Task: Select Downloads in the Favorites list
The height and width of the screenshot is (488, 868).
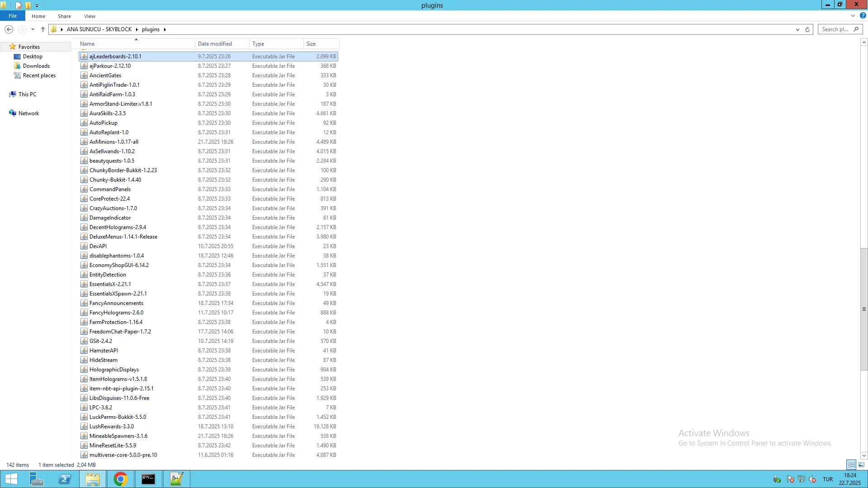Action: [36, 66]
